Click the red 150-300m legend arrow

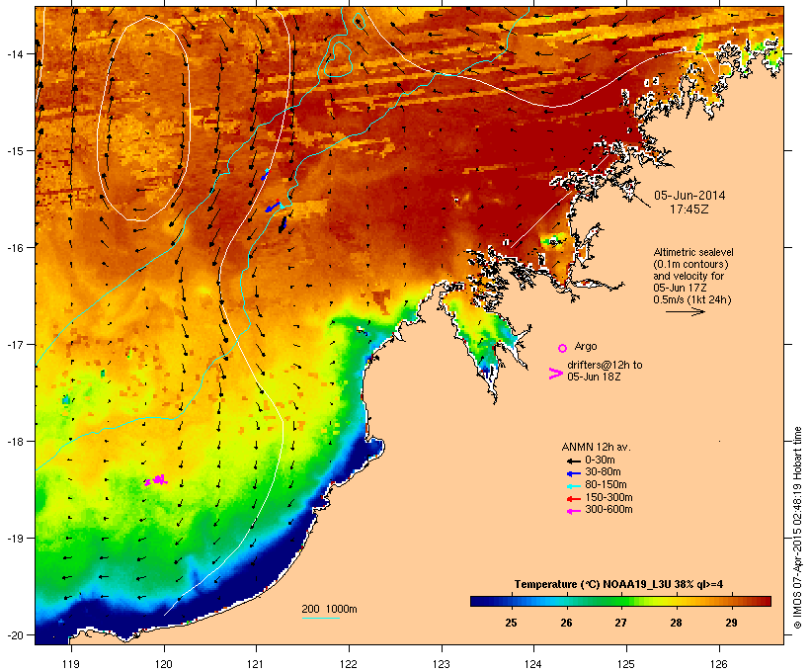click(573, 499)
